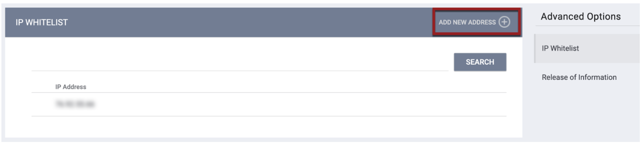Click the circled plus icon
The image size is (644, 146).
tap(504, 22)
